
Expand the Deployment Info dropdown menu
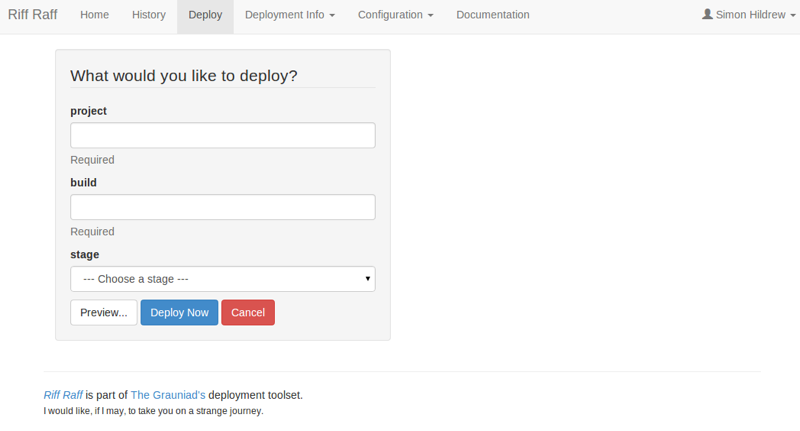click(x=290, y=15)
